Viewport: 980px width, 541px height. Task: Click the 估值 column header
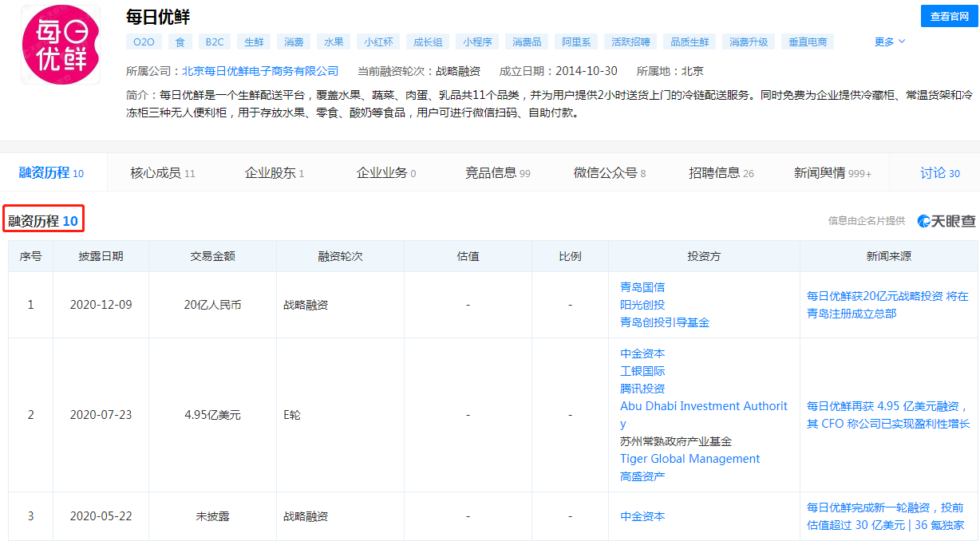pos(468,256)
